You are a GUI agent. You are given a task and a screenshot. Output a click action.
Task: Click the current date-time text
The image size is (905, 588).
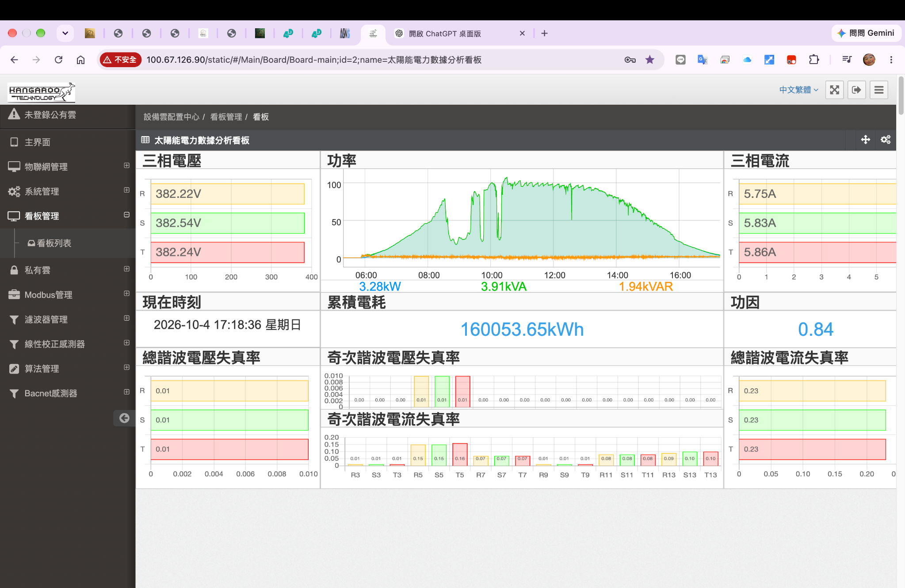tap(227, 325)
